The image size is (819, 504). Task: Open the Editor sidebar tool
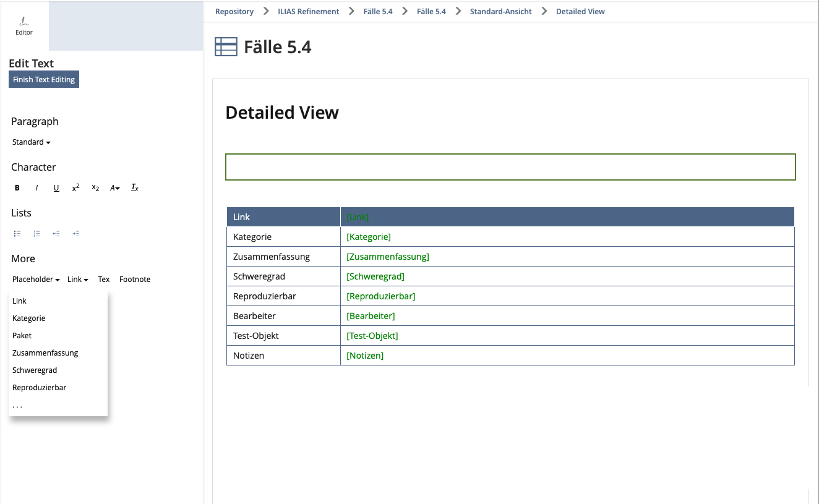tap(24, 26)
